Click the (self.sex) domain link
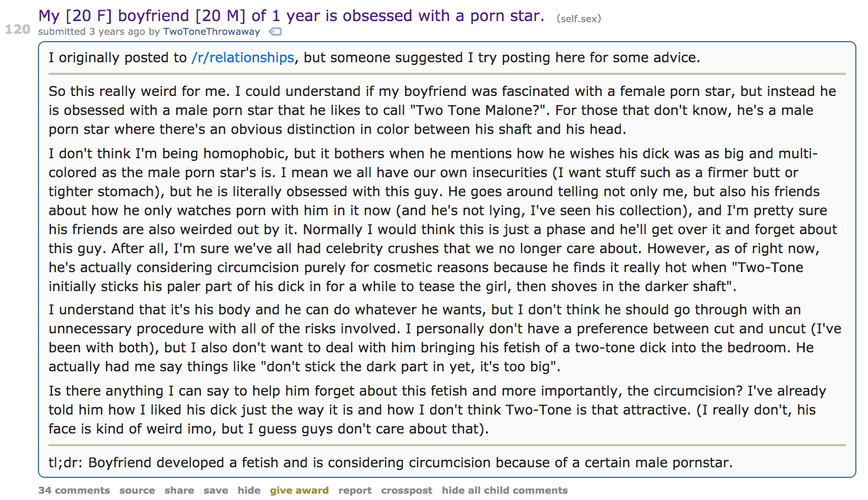 click(578, 18)
